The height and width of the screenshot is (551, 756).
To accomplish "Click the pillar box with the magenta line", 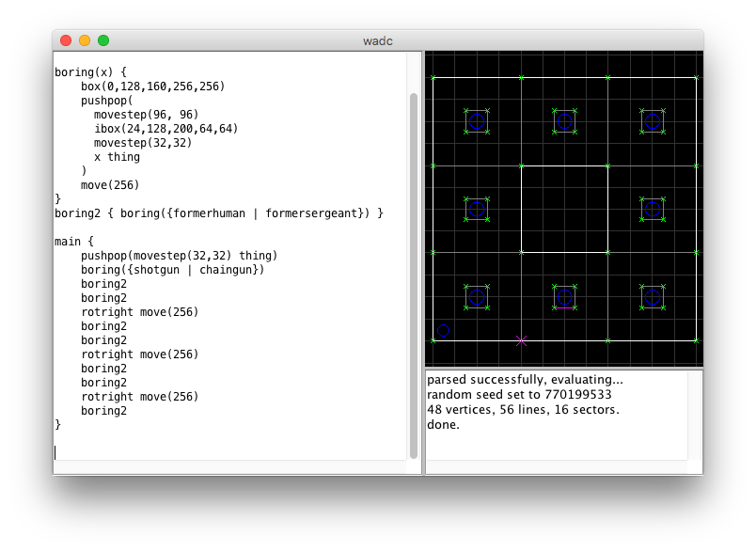I will 564,297.
